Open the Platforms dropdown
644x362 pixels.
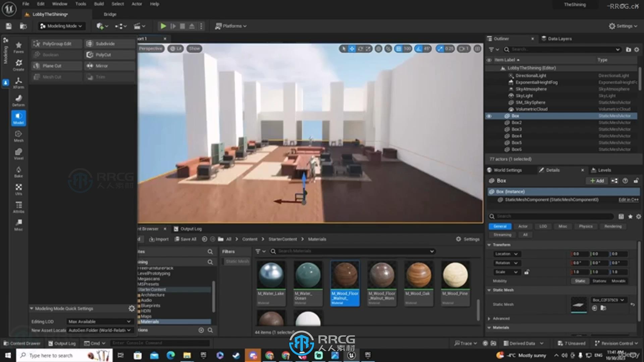[x=231, y=26]
